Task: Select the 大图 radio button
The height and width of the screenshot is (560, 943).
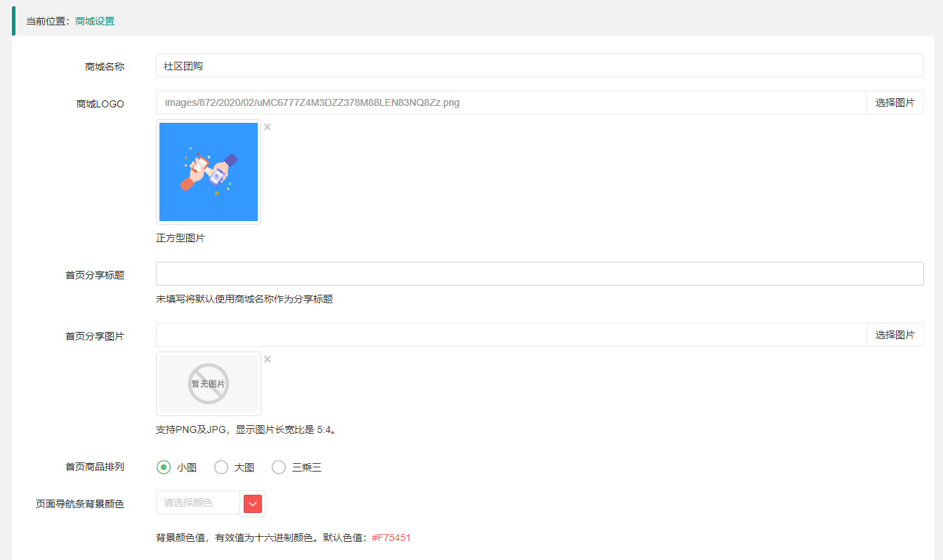Action: tap(221, 467)
